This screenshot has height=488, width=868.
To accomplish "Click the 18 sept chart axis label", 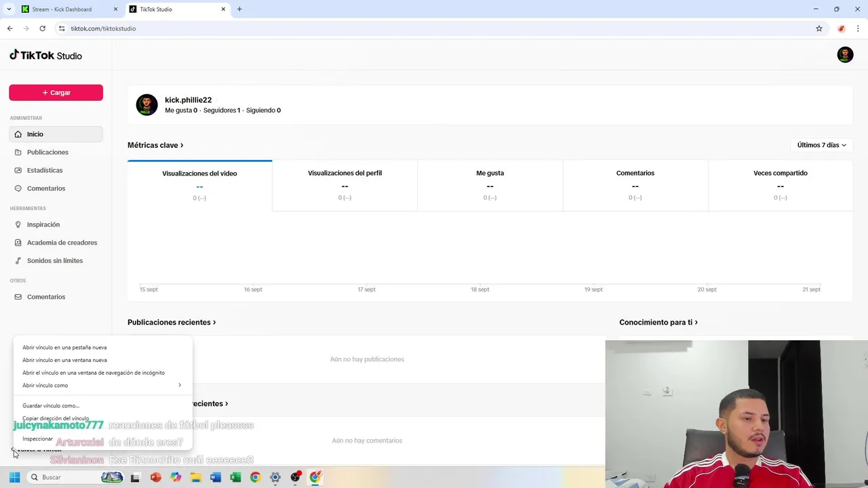I will 480,289.
